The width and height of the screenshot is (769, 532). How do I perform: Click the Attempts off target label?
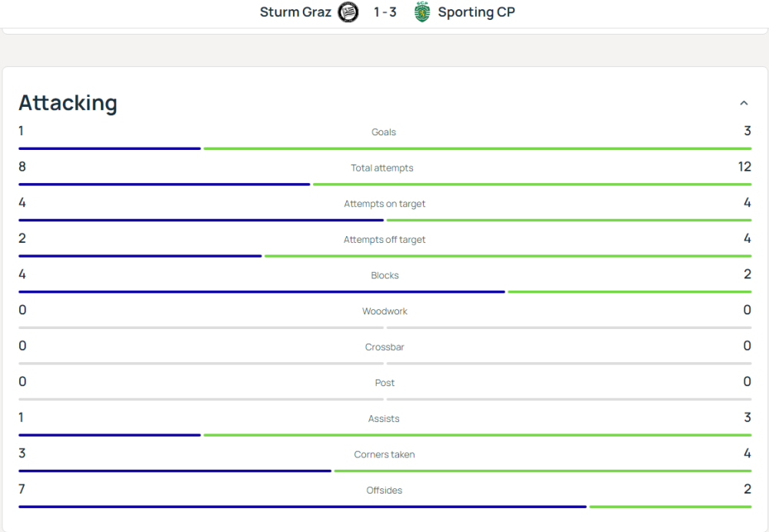(x=384, y=239)
